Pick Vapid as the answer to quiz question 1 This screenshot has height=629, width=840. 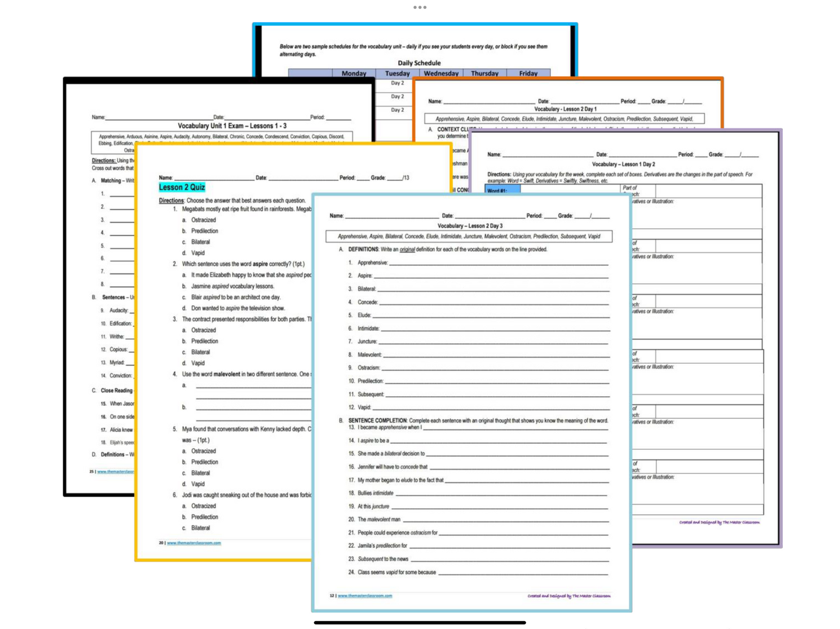(198, 253)
